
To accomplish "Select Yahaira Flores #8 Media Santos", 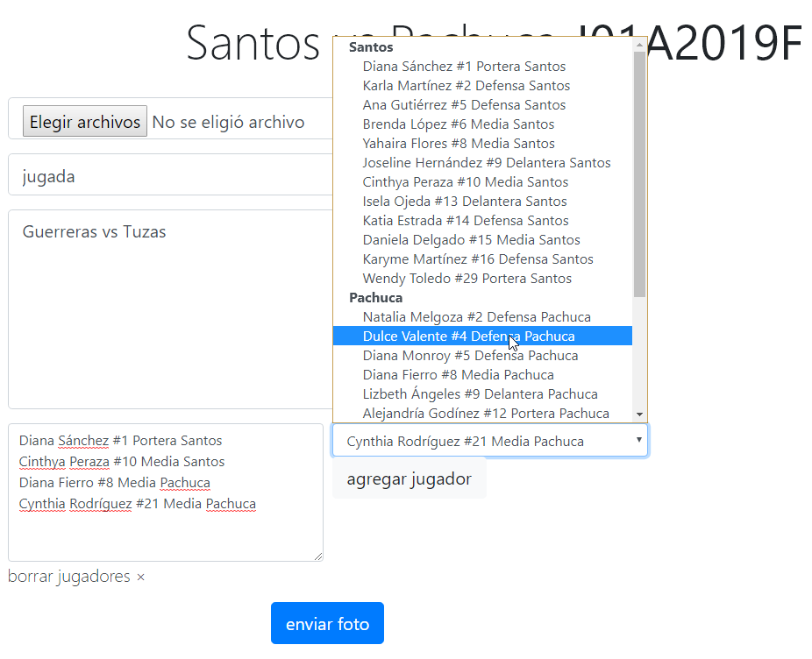I will 482,144.
